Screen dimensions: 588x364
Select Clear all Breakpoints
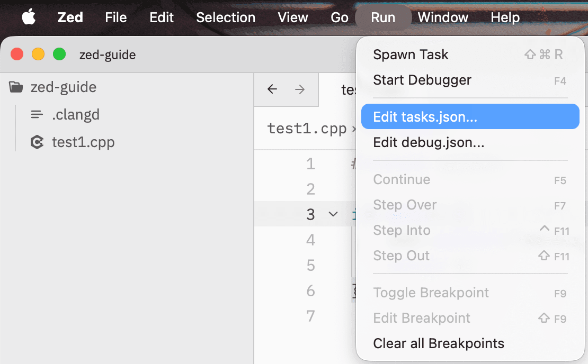[x=439, y=343]
